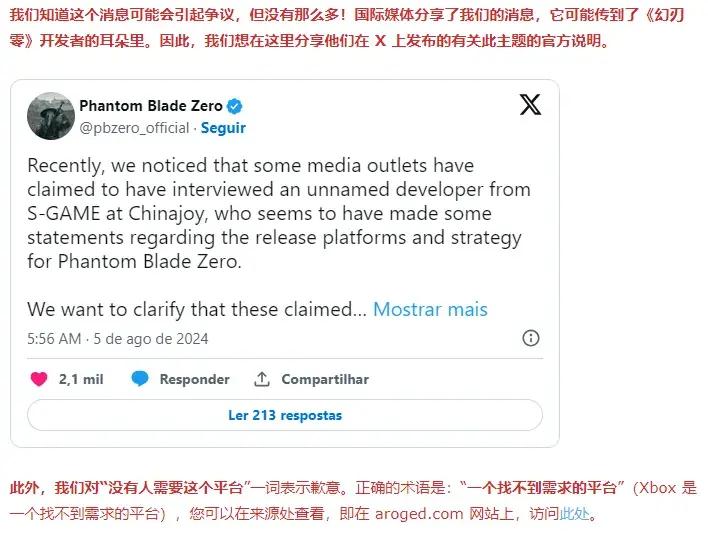This screenshot has width=708, height=534.
Task: Click the Compartilhar share label
Action: (x=325, y=379)
